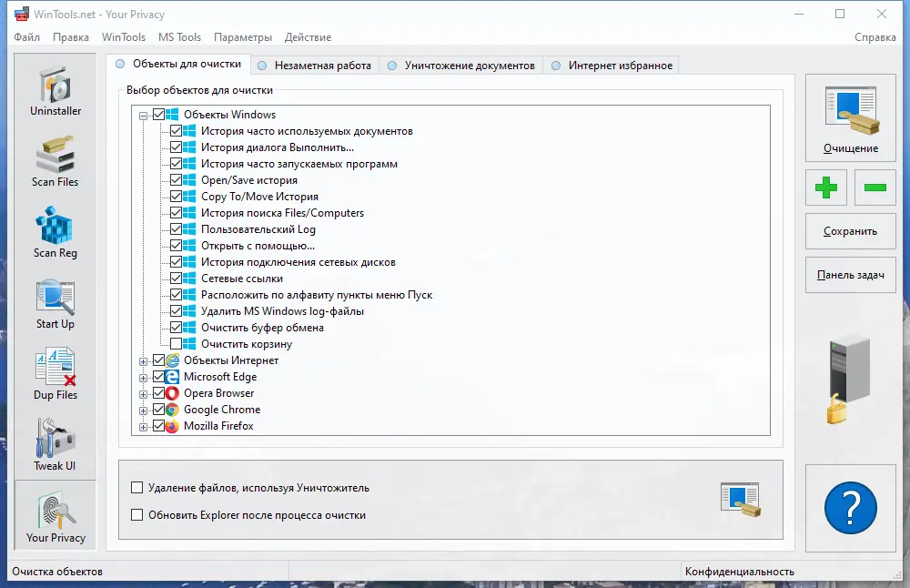Click the green minus deselect-all button

pyautogui.click(x=875, y=188)
